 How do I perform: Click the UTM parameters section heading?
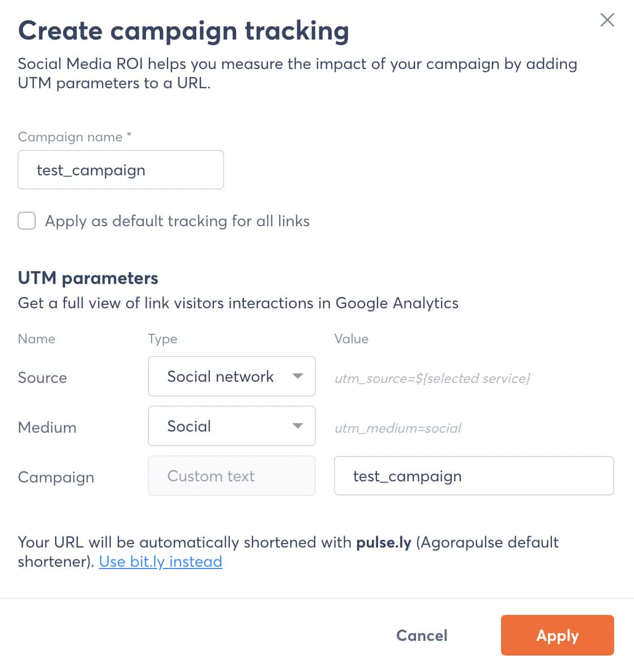[x=88, y=278]
